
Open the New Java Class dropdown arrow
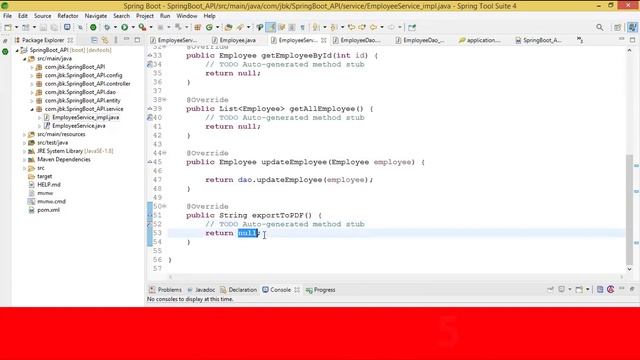(218, 27)
